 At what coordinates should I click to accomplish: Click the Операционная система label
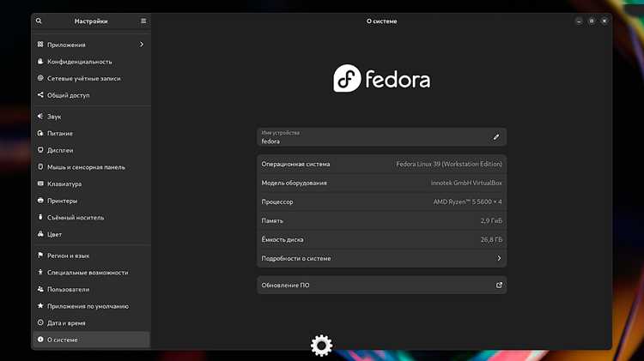pos(295,164)
